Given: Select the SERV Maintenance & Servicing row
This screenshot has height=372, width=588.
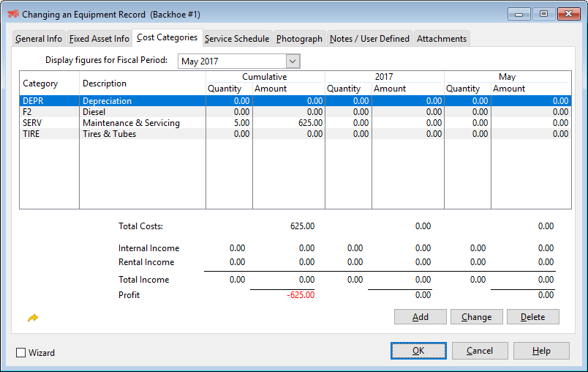Looking at the screenshot, I should tap(131, 123).
